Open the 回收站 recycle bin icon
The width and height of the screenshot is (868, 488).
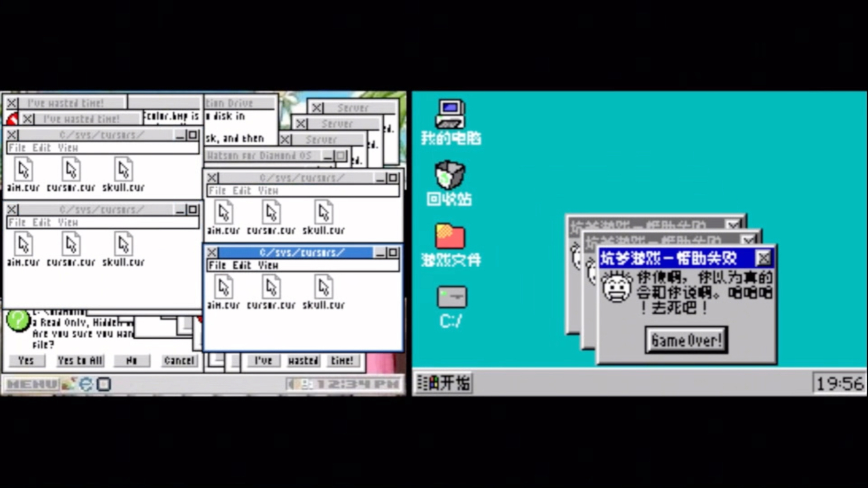449,183
